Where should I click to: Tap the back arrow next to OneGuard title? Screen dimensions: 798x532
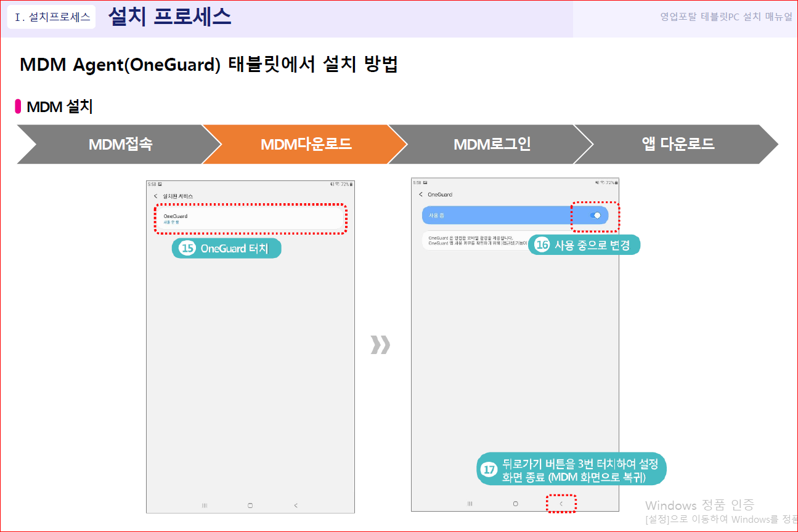pos(421,195)
